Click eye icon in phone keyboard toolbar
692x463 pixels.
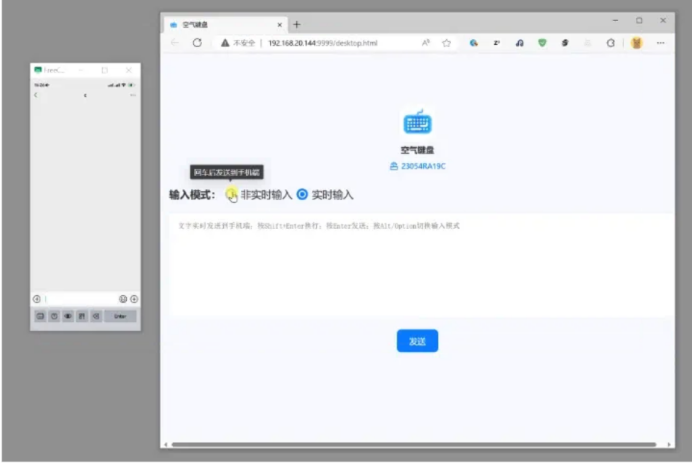coord(68,316)
